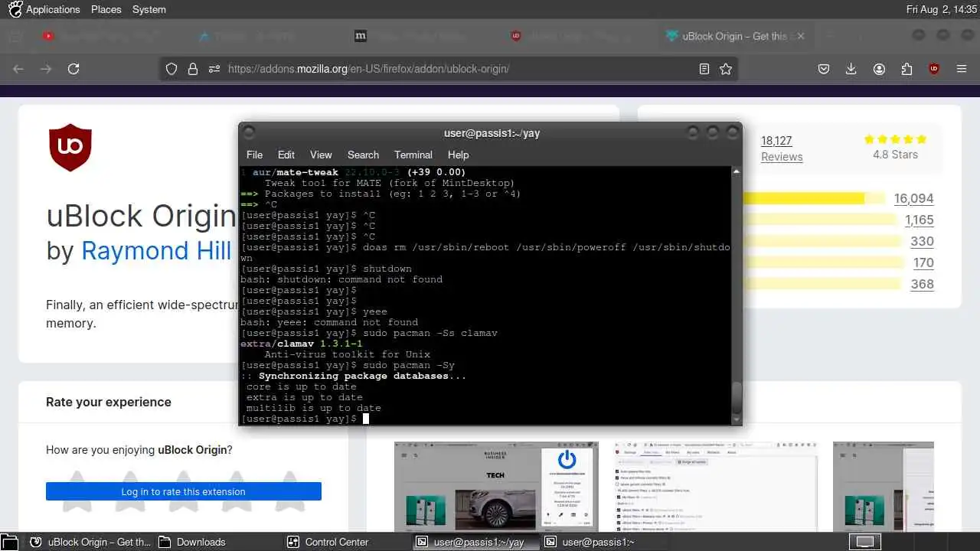Open the Extensions puzzle-piece menu
This screenshot has height=551, width=980.
(906, 69)
